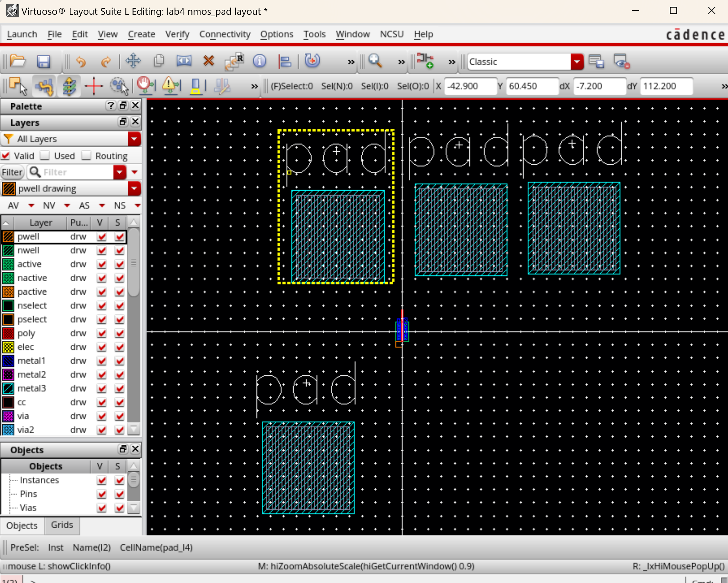The width and height of the screenshot is (728, 583).
Task: Click the Undo arrow icon
Action: pyautogui.click(x=81, y=61)
